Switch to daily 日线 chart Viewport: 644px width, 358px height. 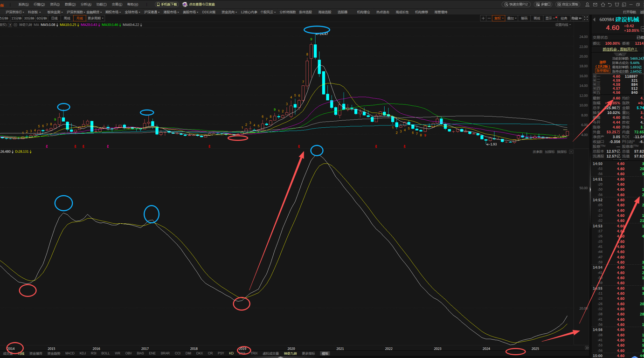55,18
